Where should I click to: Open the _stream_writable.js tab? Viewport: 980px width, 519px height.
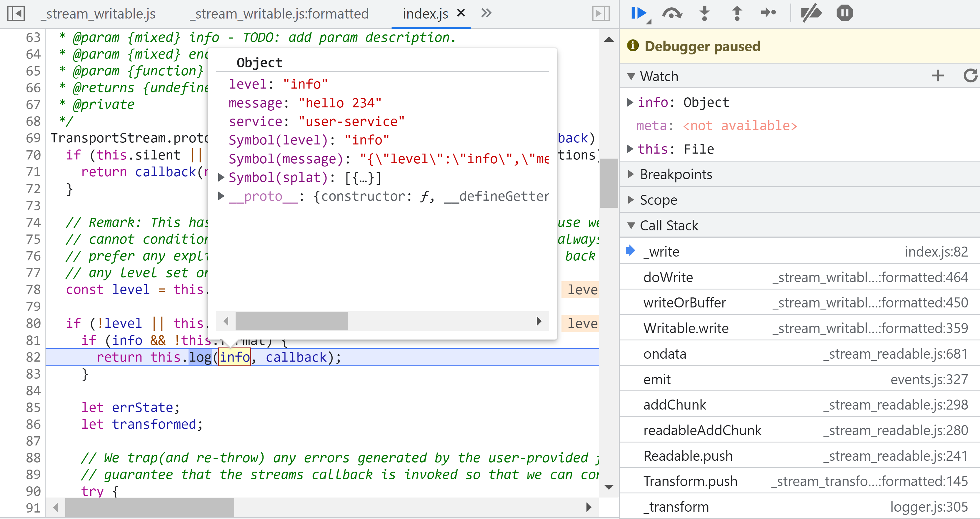[98, 14]
